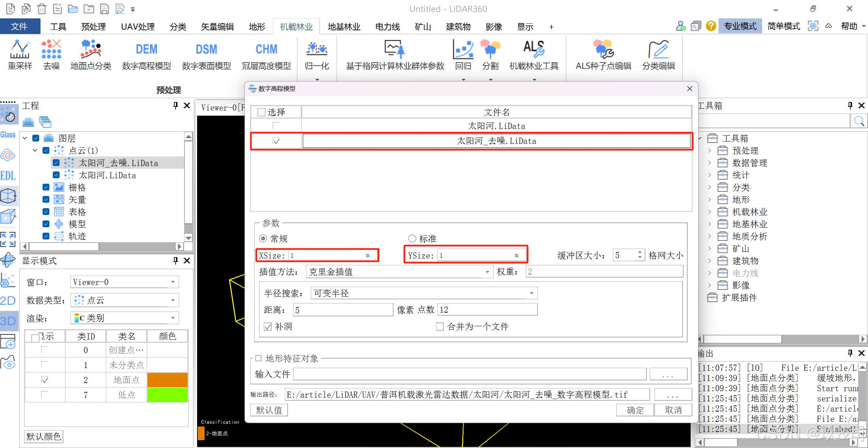The width and height of the screenshot is (868, 448).
Task: Switch to the 地基林业 ribbon tab
Action: click(x=344, y=27)
